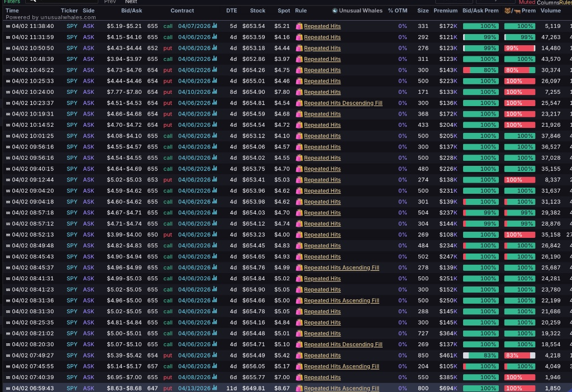Open chart icon for 11:38:40 SPY contract
Screen dimensions: 572x392
(x=214, y=26)
